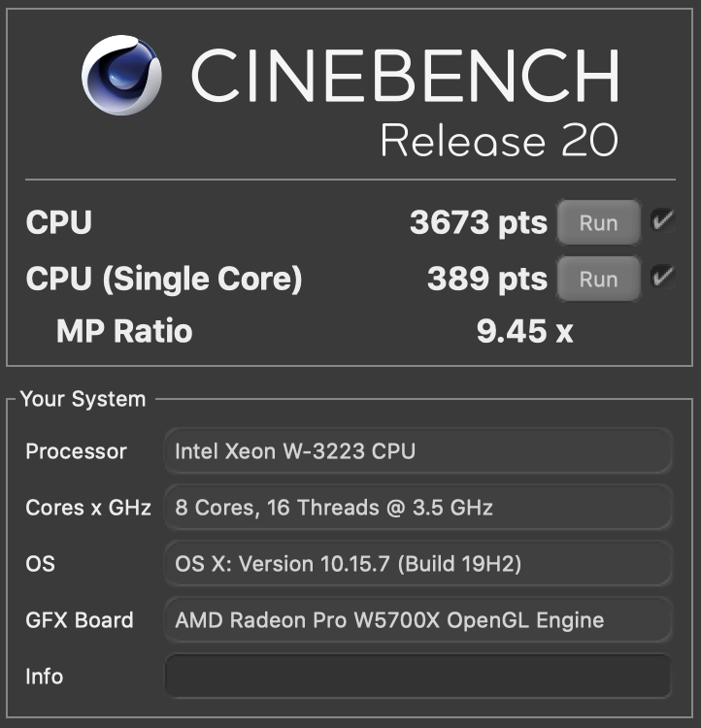Viewport: 701px width, 728px height.
Task: Click the Info label
Action: coord(44,677)
